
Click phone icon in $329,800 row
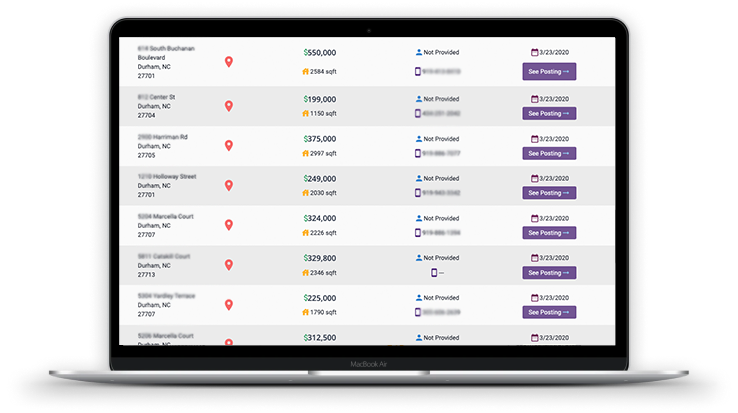click(x=434, y=273)
